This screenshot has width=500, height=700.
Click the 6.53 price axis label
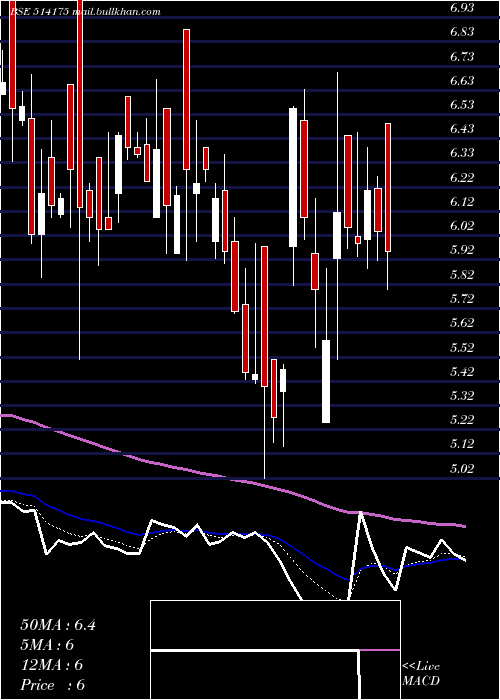[462, 105]
